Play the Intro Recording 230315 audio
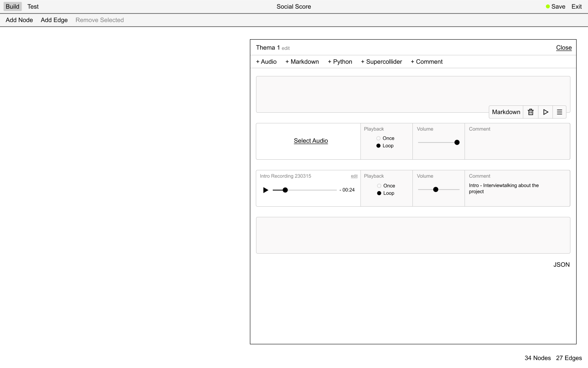588x368 pixels. pyautogui.click(x=265, y=190)
